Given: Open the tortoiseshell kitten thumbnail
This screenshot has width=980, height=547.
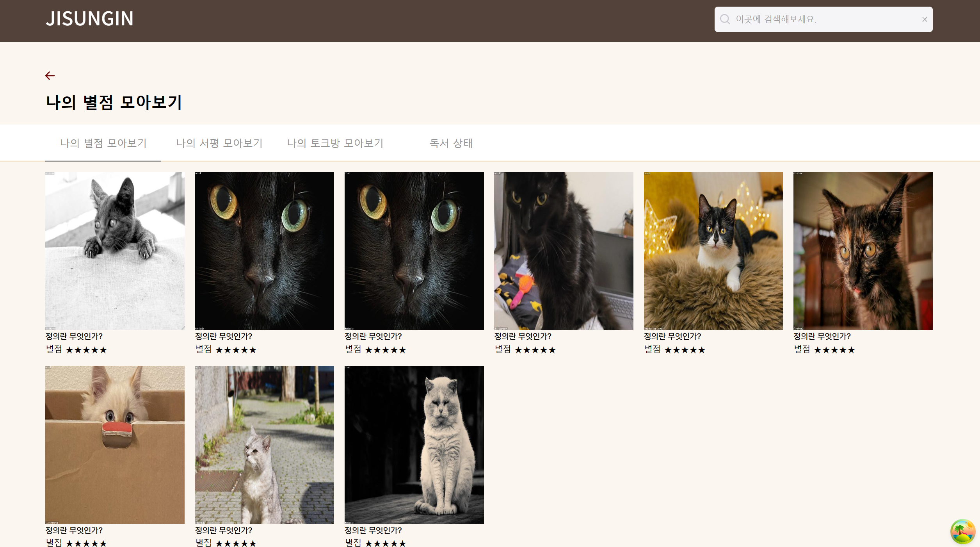Looking at the screenshot, I should [x=863, y=251].
